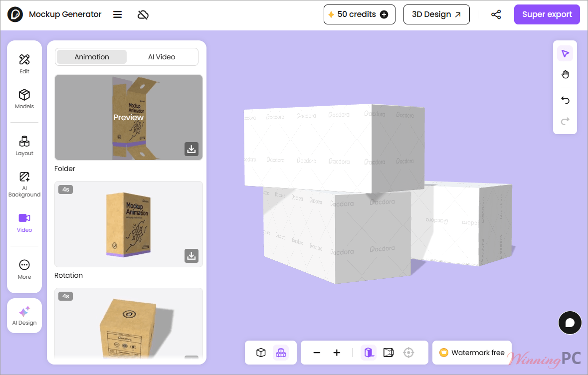This screenshot has height=375, width=588.
Task: Open 3D Design external link
Action: click(436, 14)
